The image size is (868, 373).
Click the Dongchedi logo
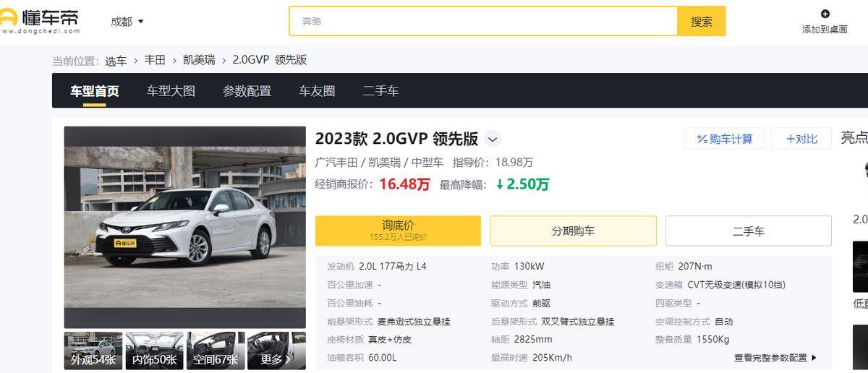tap(40, 21)
